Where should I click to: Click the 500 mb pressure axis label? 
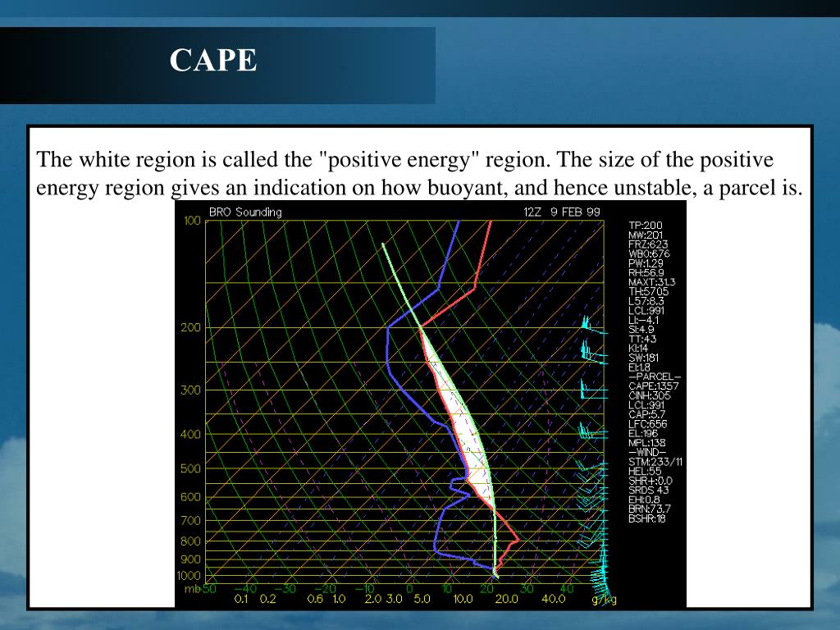[190, 468]
